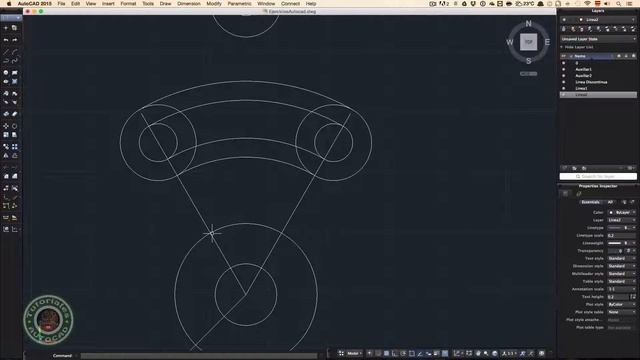Open the Lineweight dropdown

pyautogui.click(x=622, y=243)
